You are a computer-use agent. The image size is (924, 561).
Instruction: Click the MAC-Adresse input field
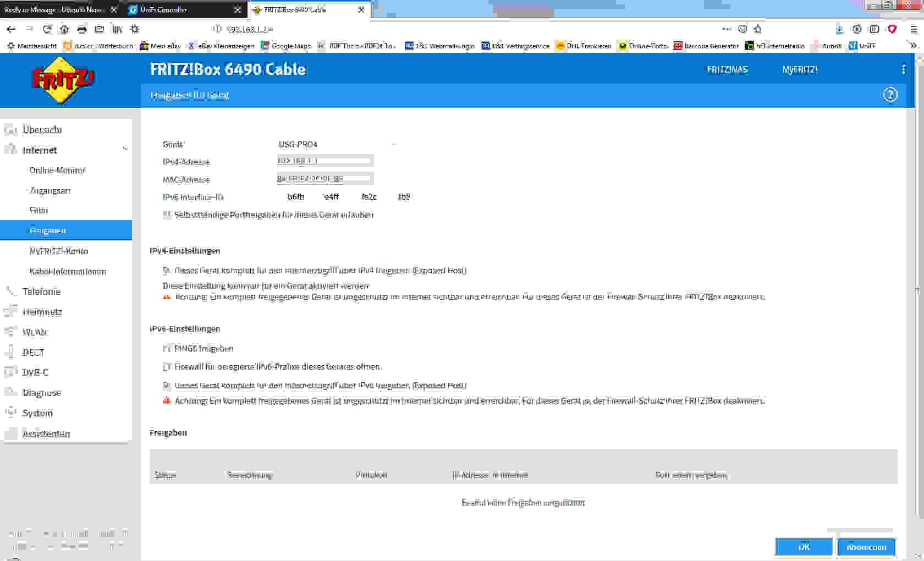[x=325, y=179]
